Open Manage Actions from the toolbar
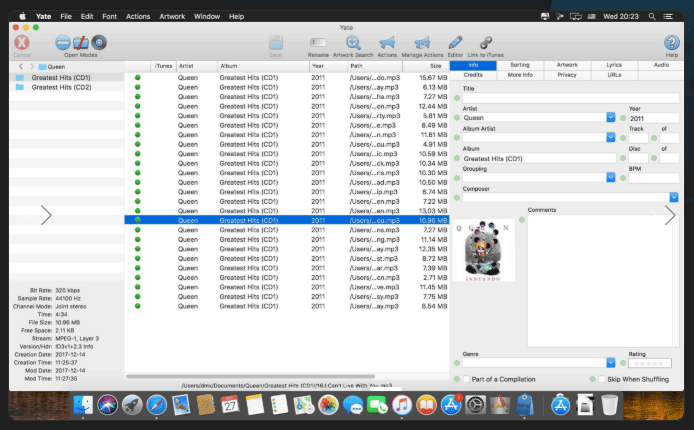Viewport: 694px width, 430px height. pos(422,43)
